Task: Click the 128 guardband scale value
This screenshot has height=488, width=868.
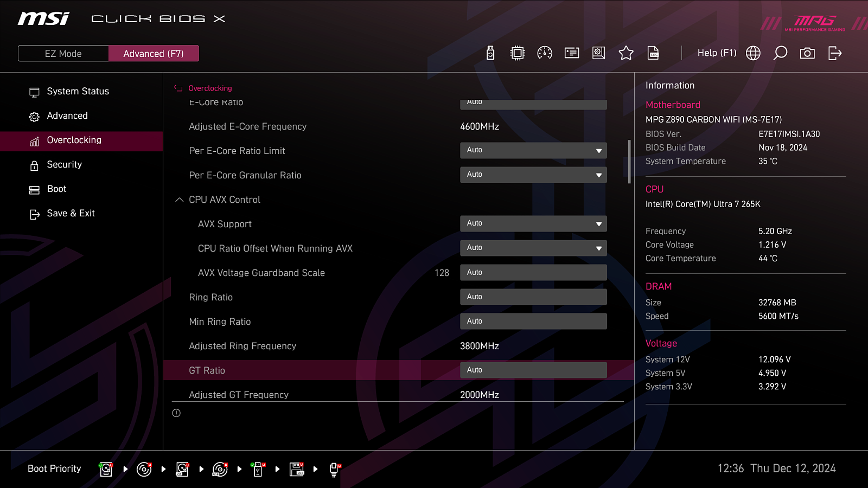Action: click(442, 273)
